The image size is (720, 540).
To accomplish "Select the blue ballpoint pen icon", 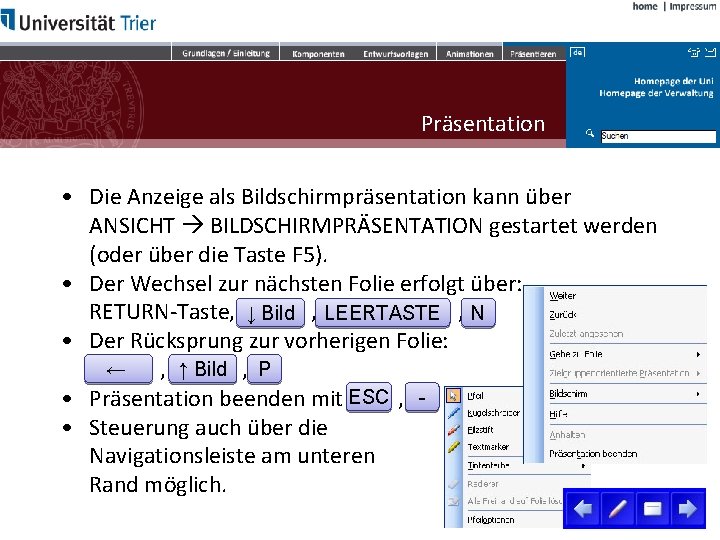I will [454, 413].
